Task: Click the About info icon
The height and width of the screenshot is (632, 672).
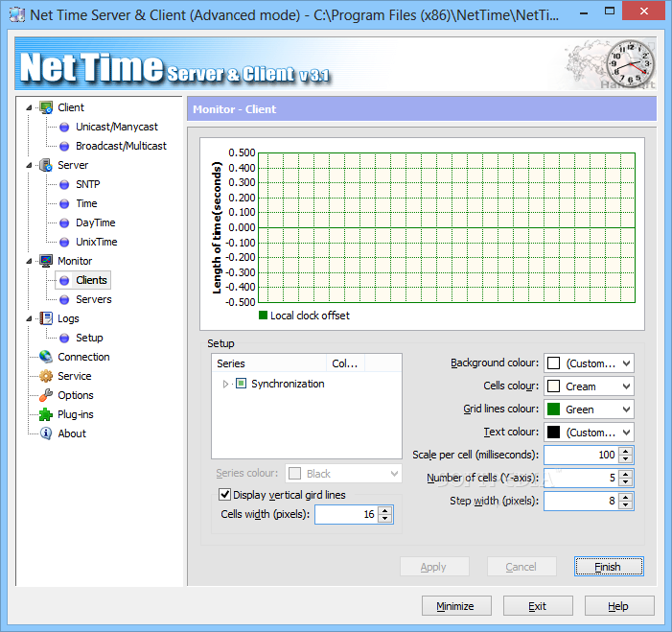Action: point(46,433)
